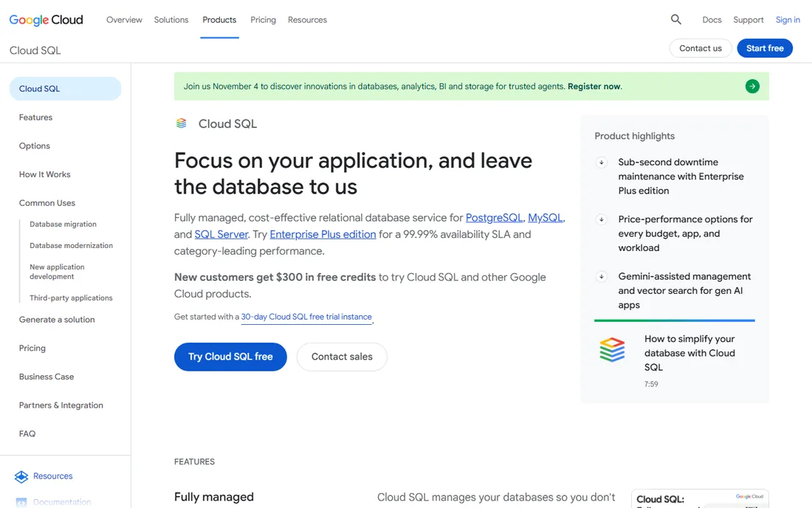This screenshot has height=508, width=812.
Task: Go to FAQ in the sidebar
Action: (x=27, y=434)
